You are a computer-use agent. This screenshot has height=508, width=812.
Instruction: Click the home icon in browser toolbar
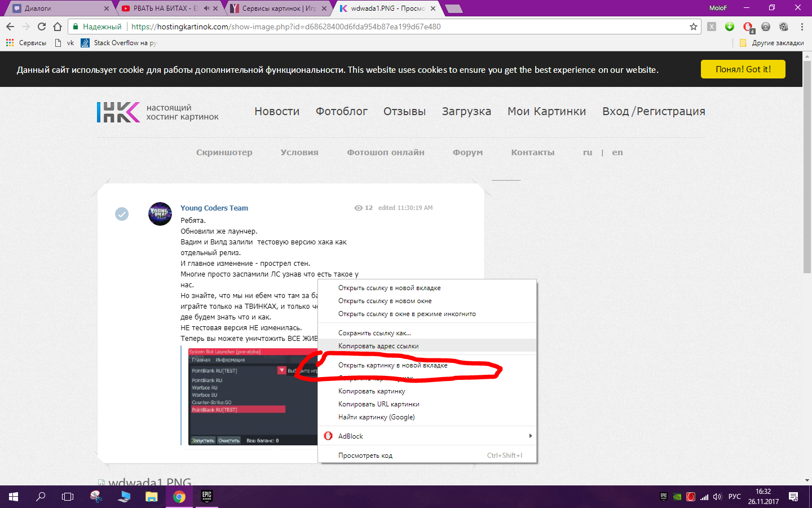[58, 27]
